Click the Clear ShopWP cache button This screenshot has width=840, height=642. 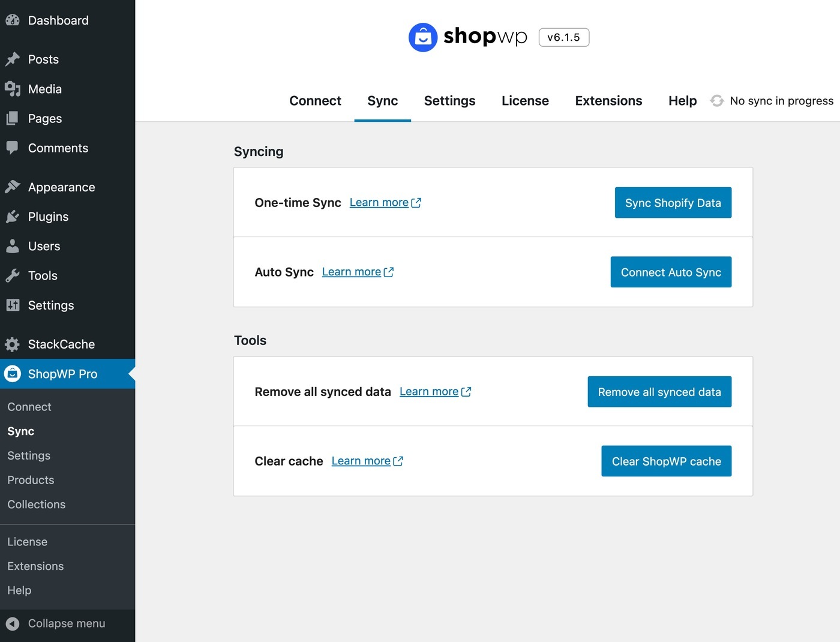pyautogui.click(x=666, y=461)
